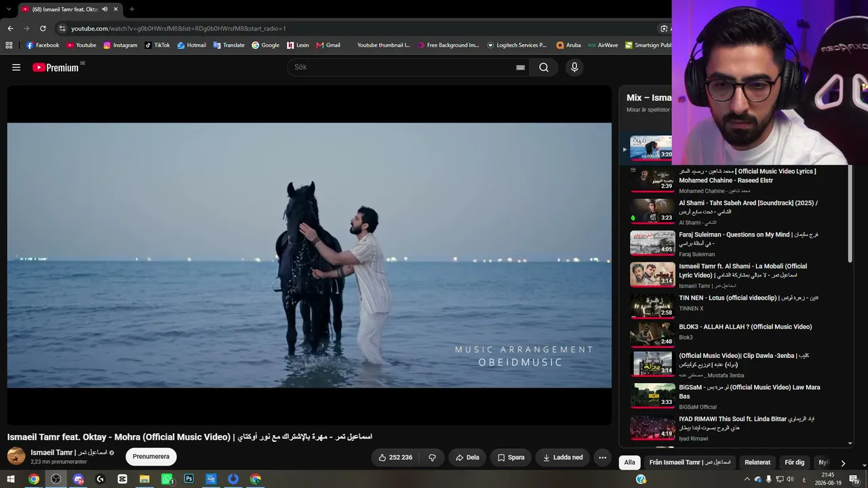Open OBS Studio from the taskbar
This screenshot has width=868, height=488.
tap(56, 479)
